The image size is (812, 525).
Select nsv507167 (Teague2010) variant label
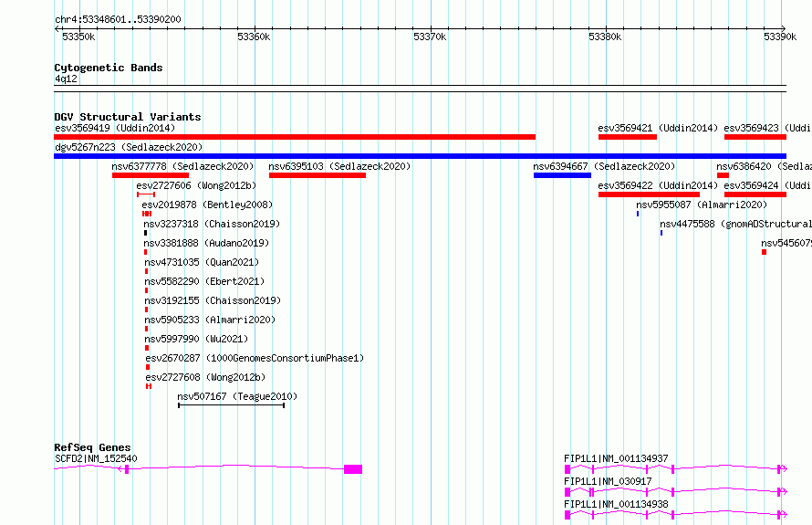tap(238, 396)
